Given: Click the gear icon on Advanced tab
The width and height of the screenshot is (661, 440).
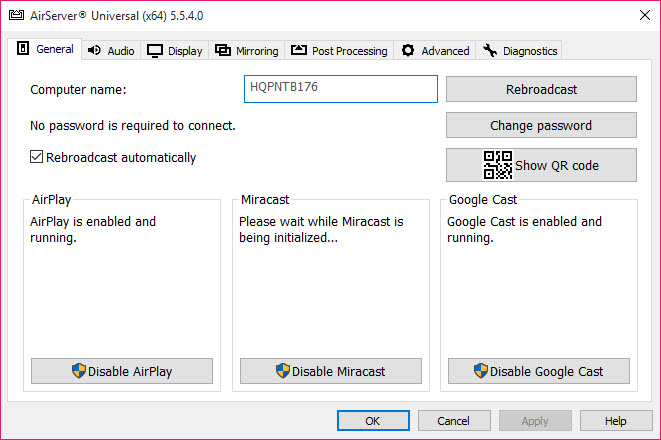Looking at the screenshot, I should (408, 51).
